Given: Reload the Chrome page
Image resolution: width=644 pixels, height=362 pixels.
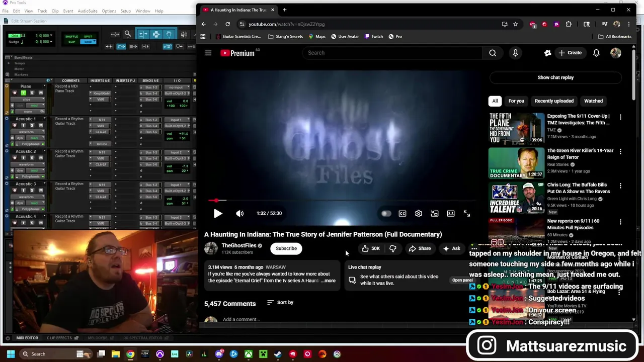Looking at the screenshot, I should [x=227, y=24].
